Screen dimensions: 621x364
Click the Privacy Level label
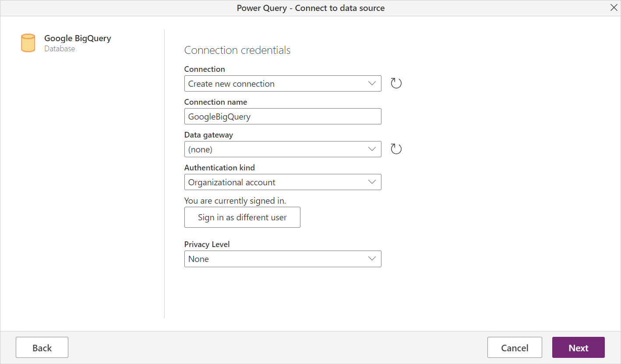[x=207, y=244]
